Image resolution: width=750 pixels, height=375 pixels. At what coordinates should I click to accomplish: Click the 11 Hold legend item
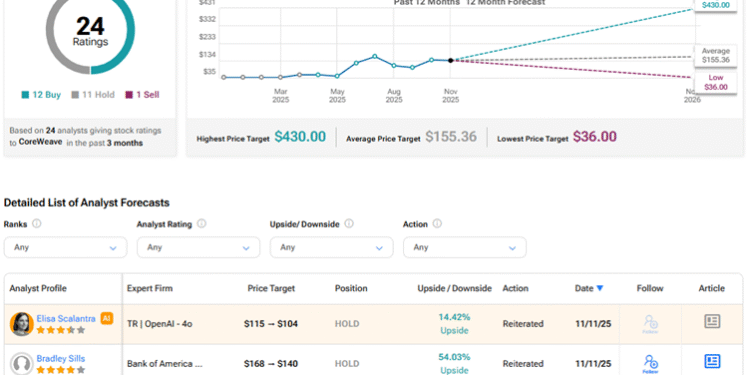pos(93,95)
